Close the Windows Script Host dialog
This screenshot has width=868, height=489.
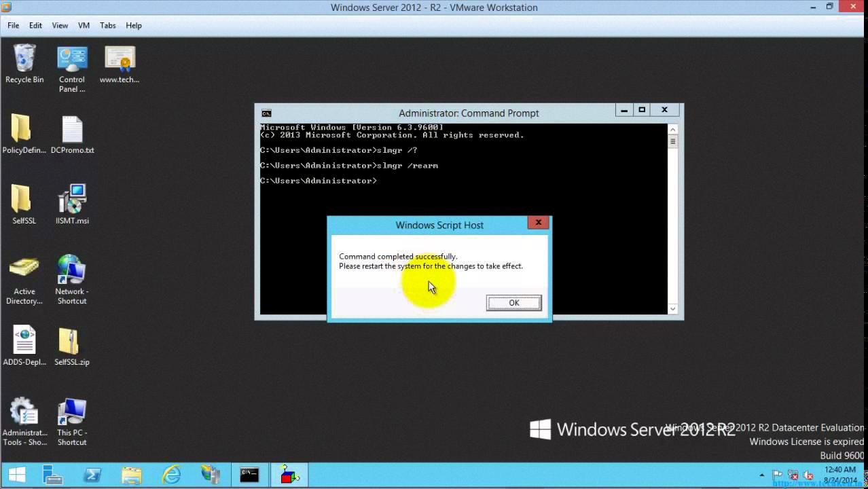coord(538,222)
